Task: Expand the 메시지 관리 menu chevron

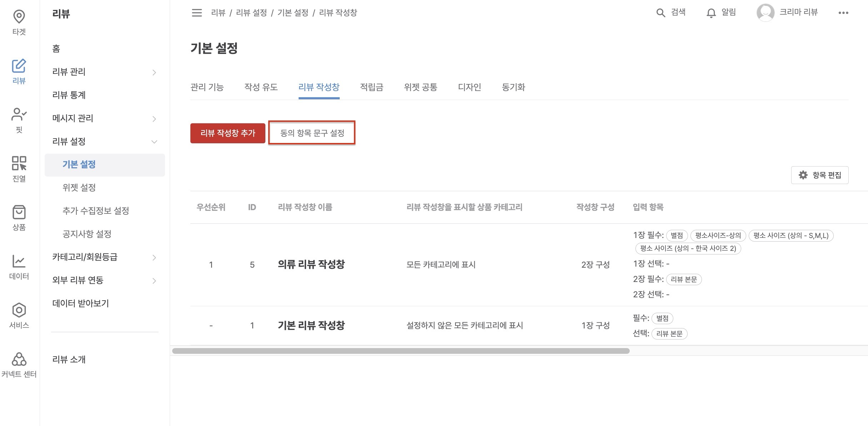Action: (154, 119)
